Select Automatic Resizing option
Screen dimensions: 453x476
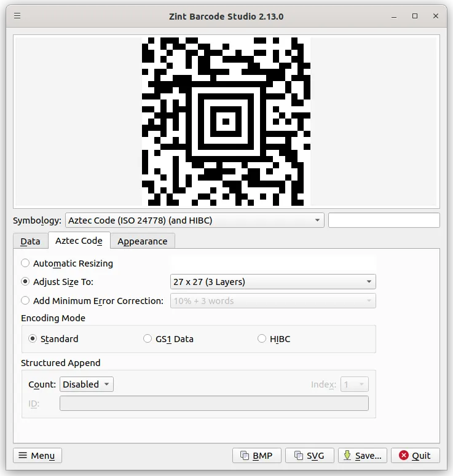click(x=26, y=263)
